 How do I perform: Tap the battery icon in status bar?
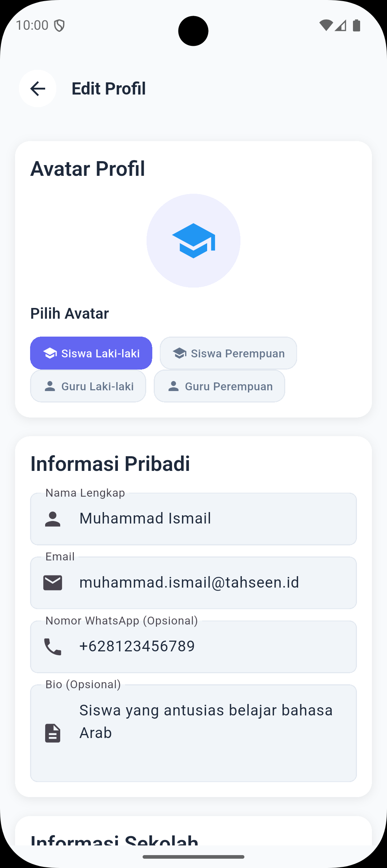click(x=357, y=25)
